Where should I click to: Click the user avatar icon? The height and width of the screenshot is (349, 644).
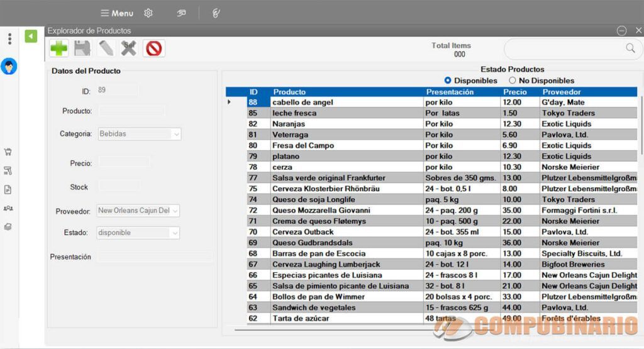tap(9, 66)
